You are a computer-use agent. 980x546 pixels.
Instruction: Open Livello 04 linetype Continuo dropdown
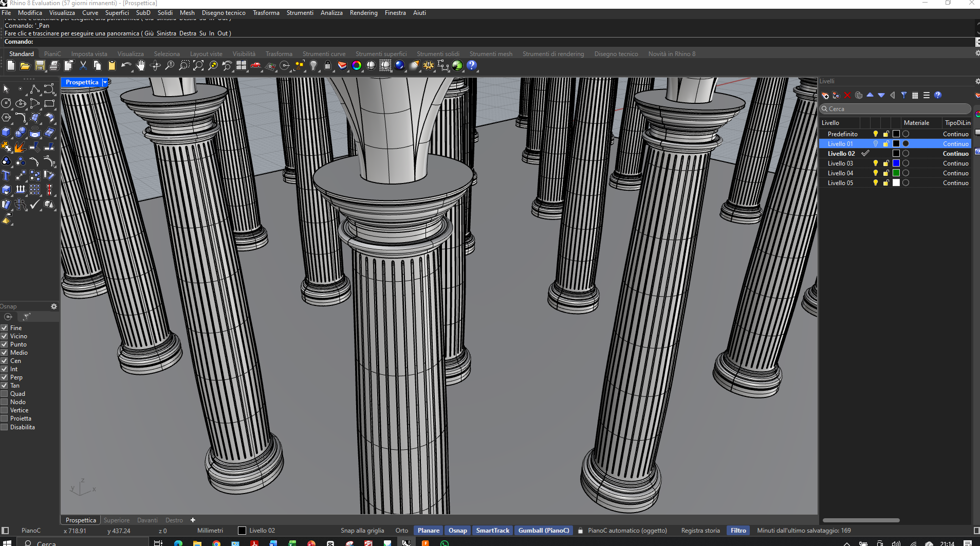[955, 173]
